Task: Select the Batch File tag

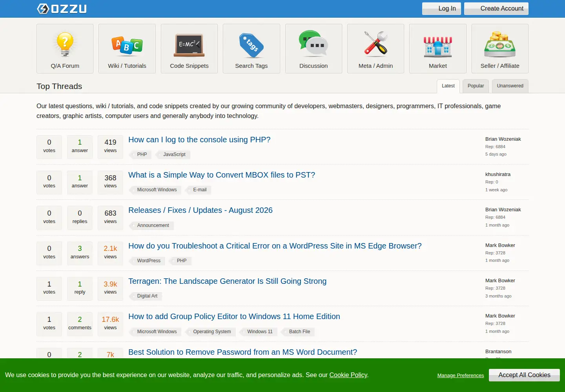Action: coord(298,332)
